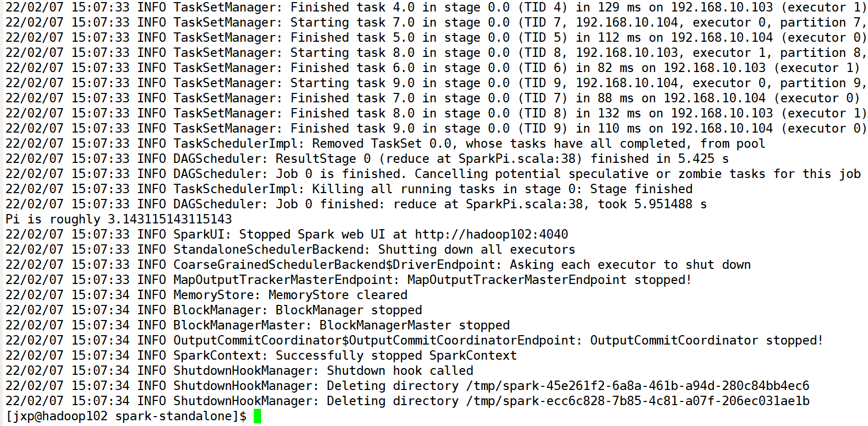Click "MapOutputTrackerMasterEndpoint stopped!" text
868x426 pixels.
coord(549,280)
